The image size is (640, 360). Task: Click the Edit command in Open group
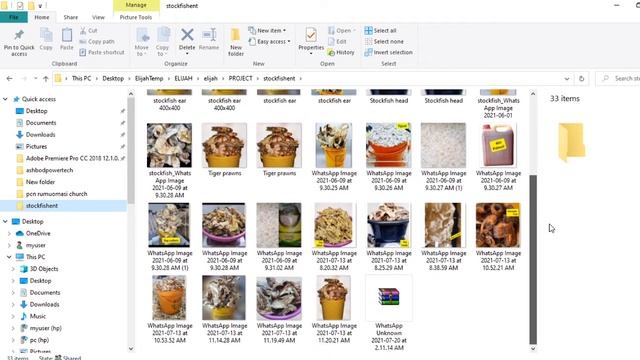[337, 42]
